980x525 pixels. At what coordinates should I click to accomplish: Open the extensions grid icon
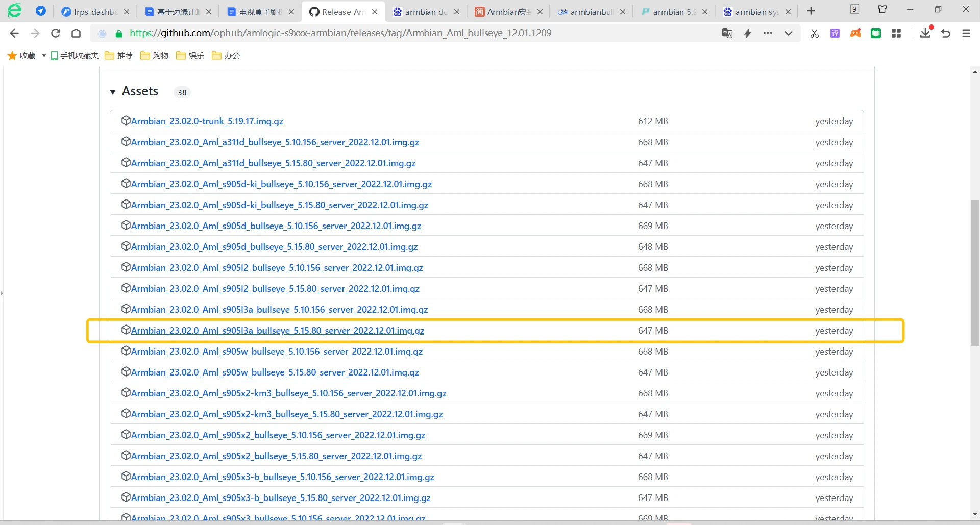click(x=896, y=33)
